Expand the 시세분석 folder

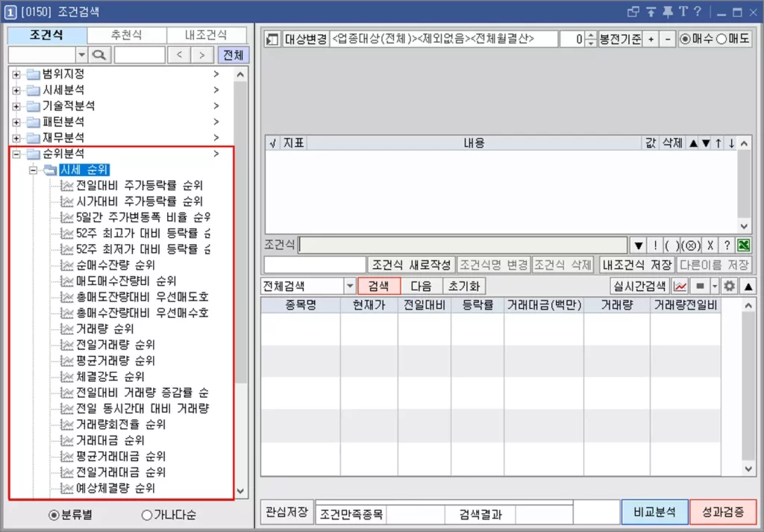tap(16, 90)
